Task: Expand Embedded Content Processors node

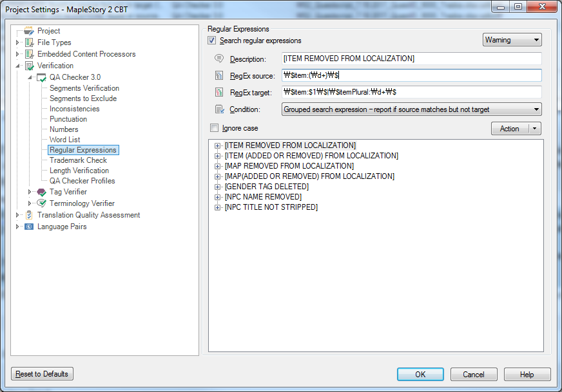Action: 17,54
